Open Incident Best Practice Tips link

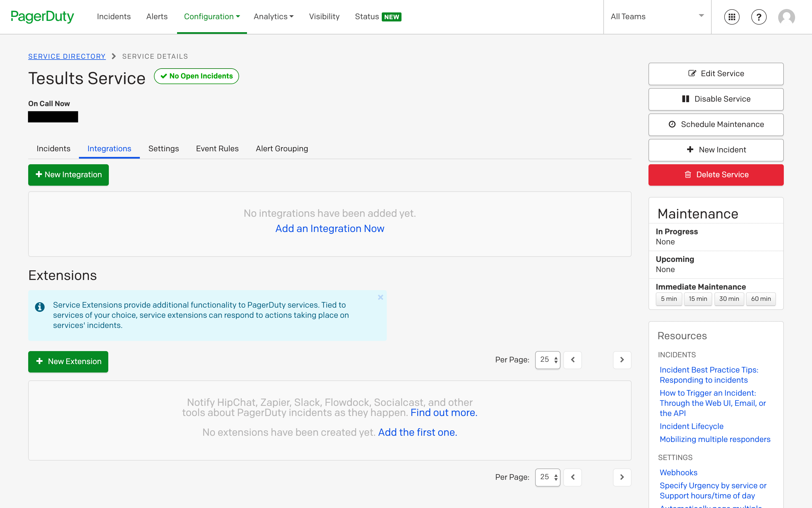709,375
